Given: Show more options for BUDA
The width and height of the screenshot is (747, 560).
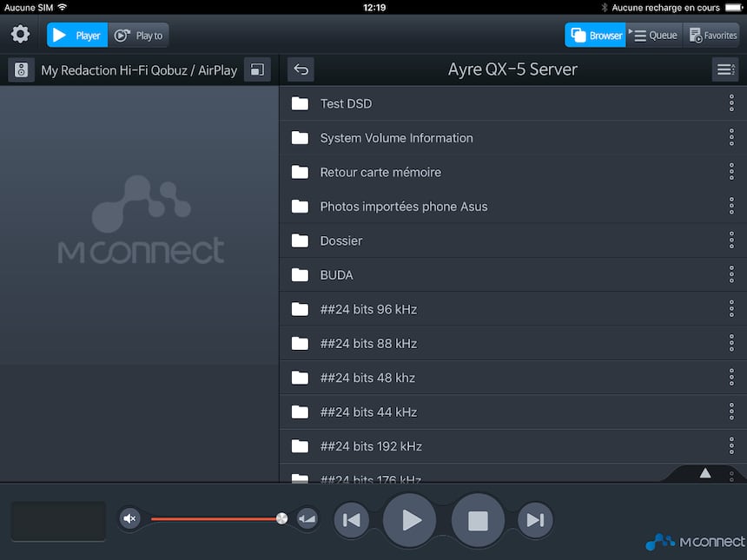Looking at the screenshot, I should [731, 274].
